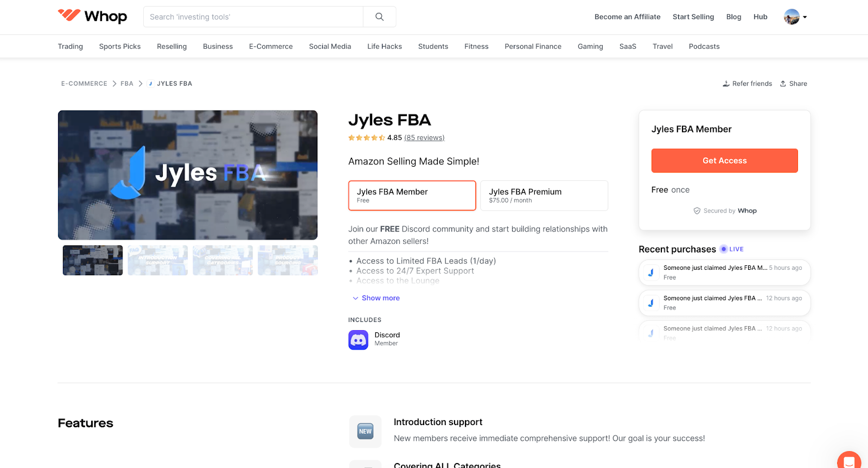Viewport: 868px width, 468px height.
Task: Click the Recent purchases LIVE indicator
Action: [x=732, y=249]
